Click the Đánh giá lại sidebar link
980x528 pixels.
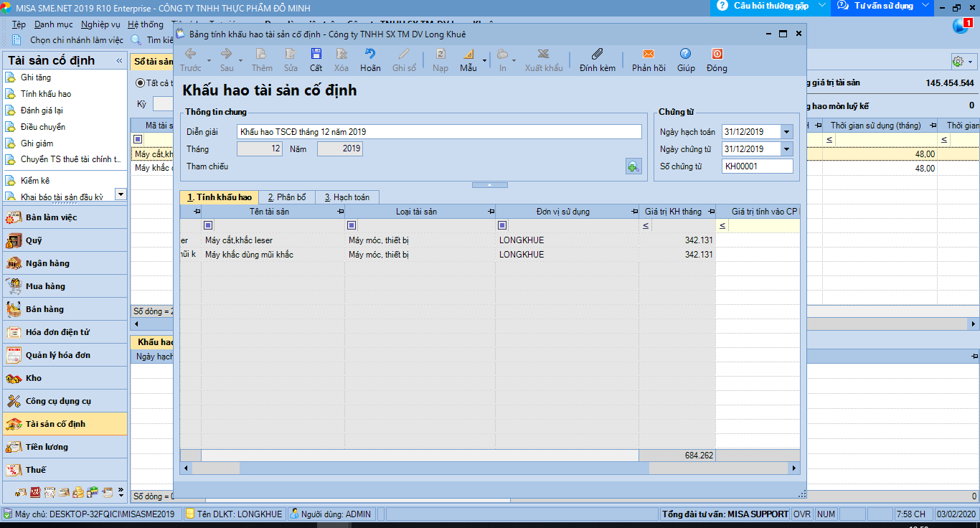(x=42, y=110)
